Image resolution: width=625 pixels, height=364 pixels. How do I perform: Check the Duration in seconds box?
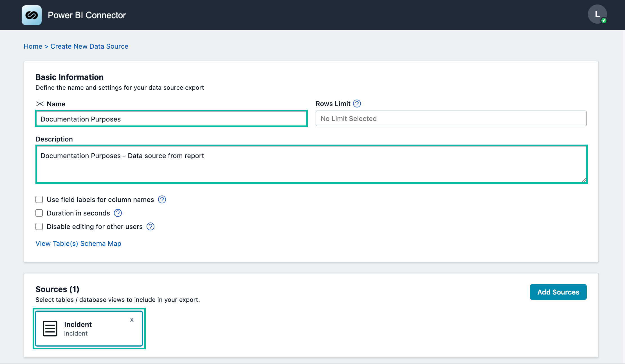(39, 213)
